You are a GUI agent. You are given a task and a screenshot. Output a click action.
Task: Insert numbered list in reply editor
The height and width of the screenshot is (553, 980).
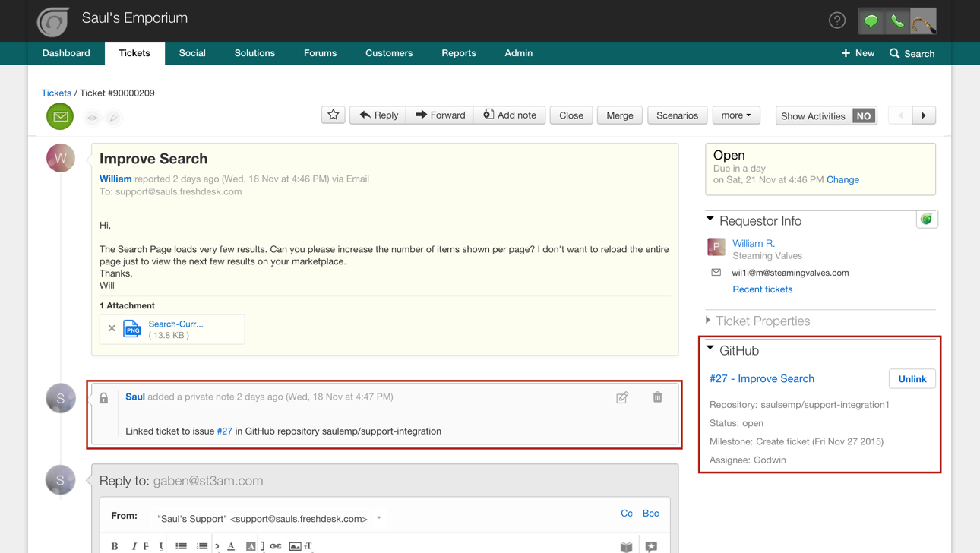(202, 546)
